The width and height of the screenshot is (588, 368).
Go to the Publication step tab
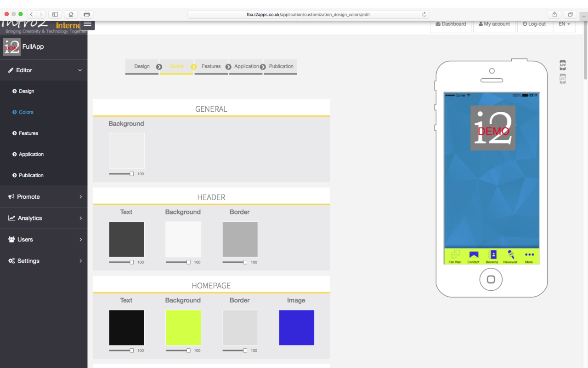pos(281,67)
